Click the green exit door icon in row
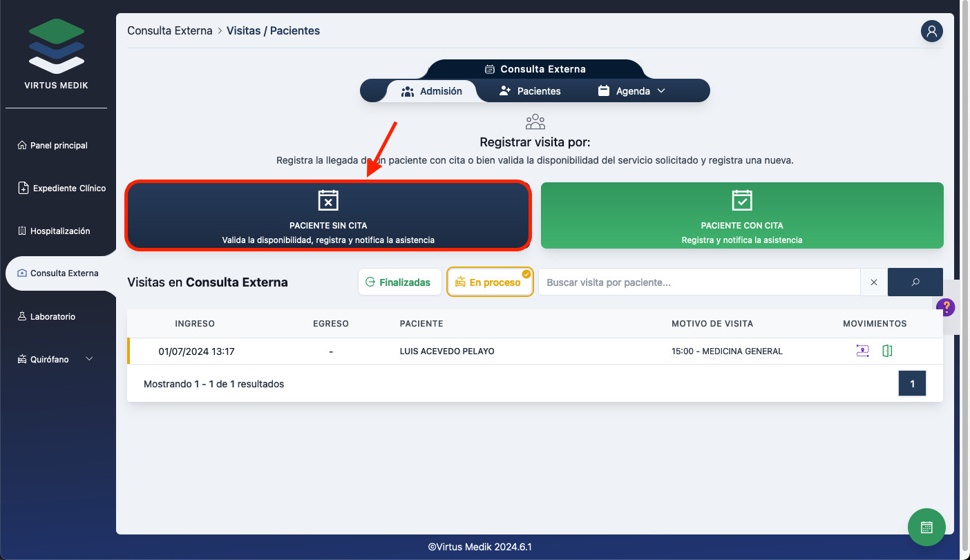Screen dimensions: 970x560 (x=887, y=351)
